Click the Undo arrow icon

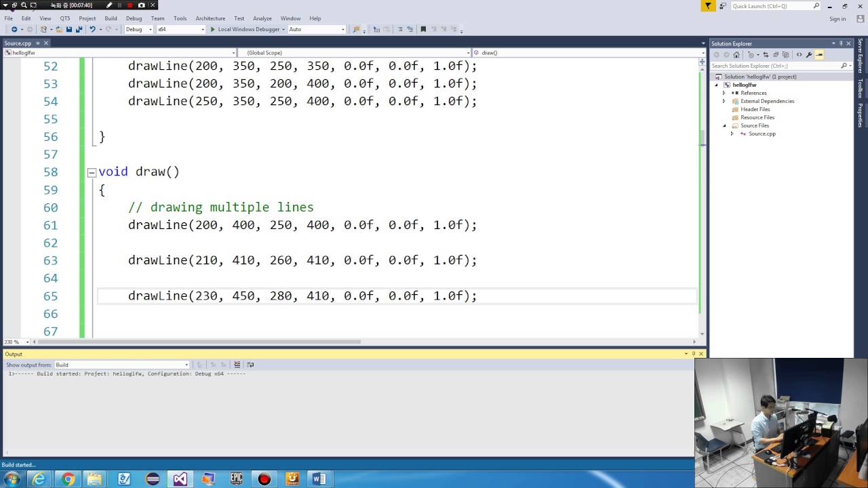[x=92, y=29]
